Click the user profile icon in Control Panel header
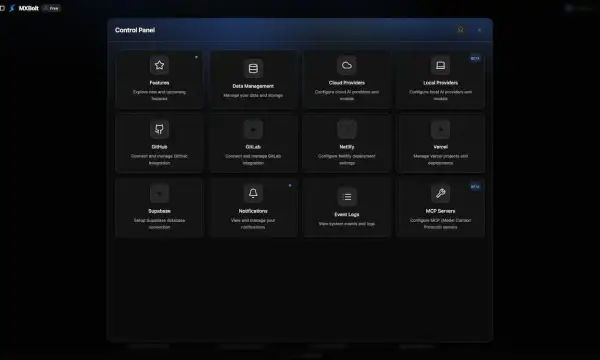 tap(460, 30)
